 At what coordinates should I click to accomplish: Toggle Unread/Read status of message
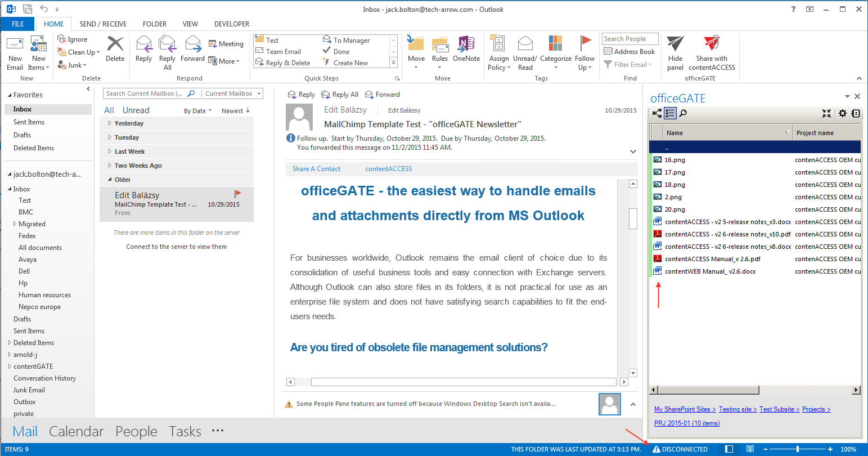click(x=525, y=53)
